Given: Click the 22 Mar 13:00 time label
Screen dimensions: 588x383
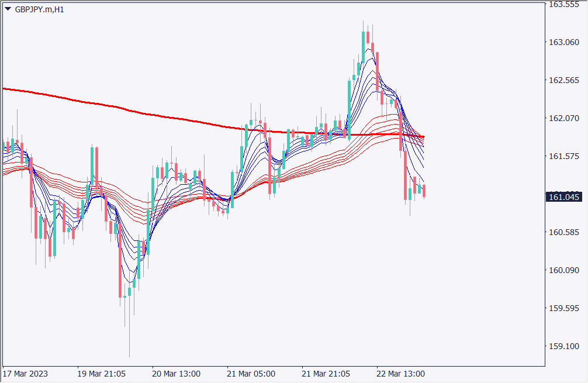Looking at the screenshot, I should pyautogui.click(x=401, y=374).
